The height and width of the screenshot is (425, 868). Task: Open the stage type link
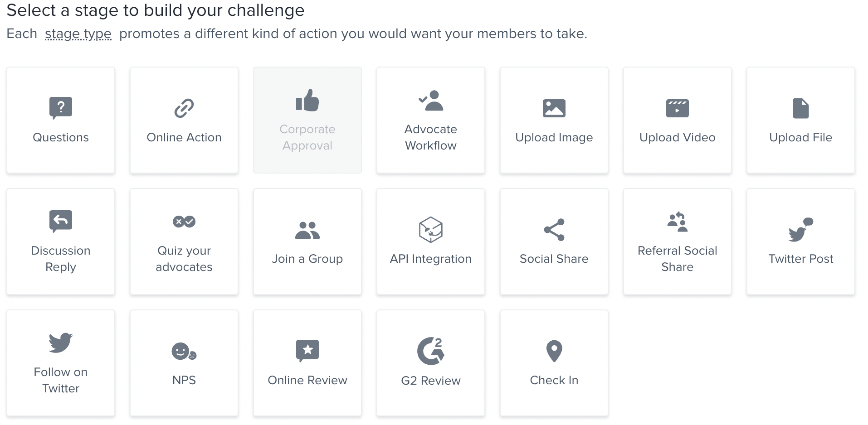point(78,34)
